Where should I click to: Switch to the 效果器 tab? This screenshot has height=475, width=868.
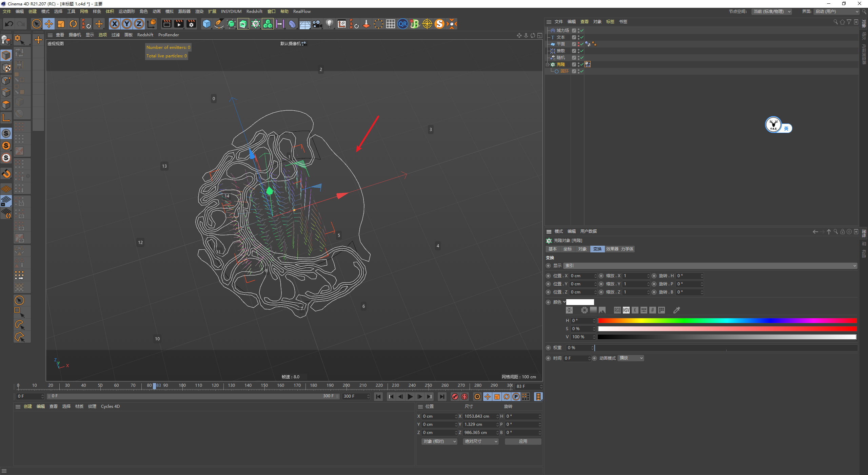click(612, 249)
